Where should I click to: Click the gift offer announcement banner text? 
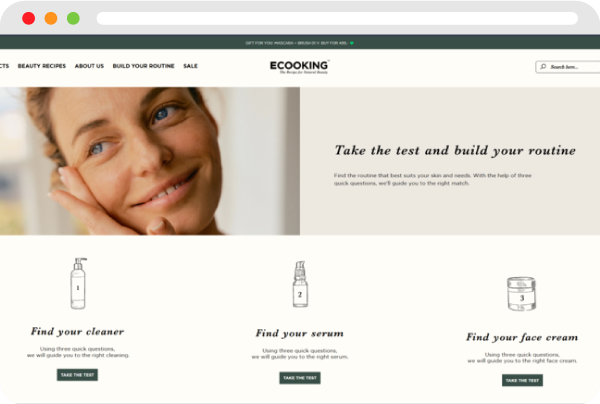coord(296,43)
